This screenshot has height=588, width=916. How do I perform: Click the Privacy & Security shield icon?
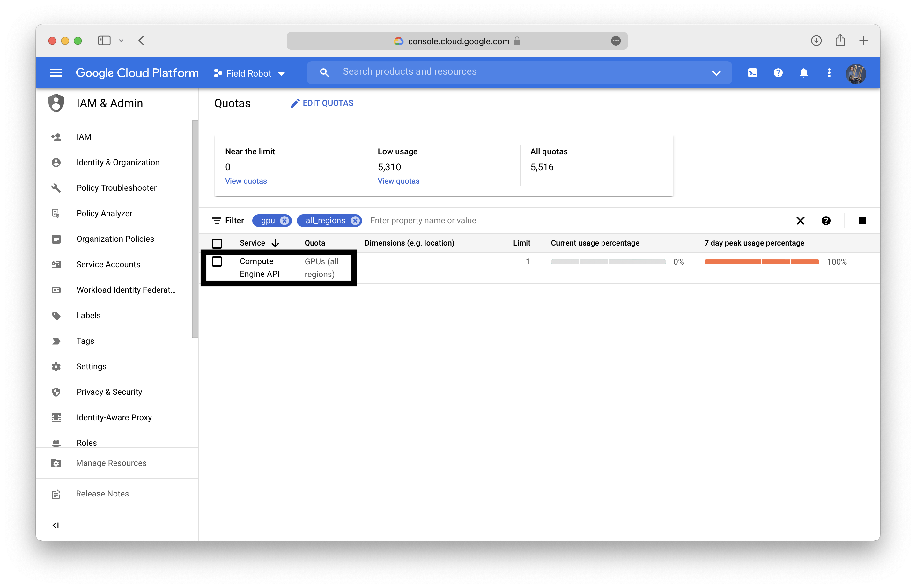pyautogui.click(x=56, y=392)
